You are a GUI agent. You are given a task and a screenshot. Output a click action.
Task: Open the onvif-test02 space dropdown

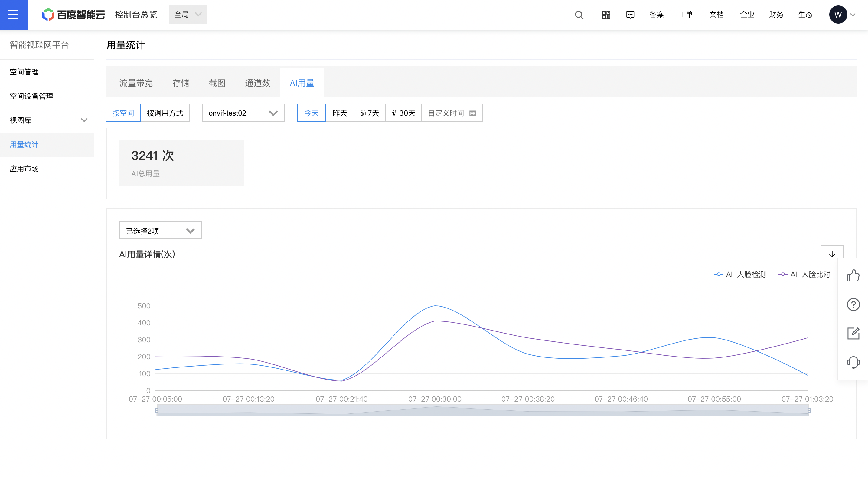click(x=243, y=113)
